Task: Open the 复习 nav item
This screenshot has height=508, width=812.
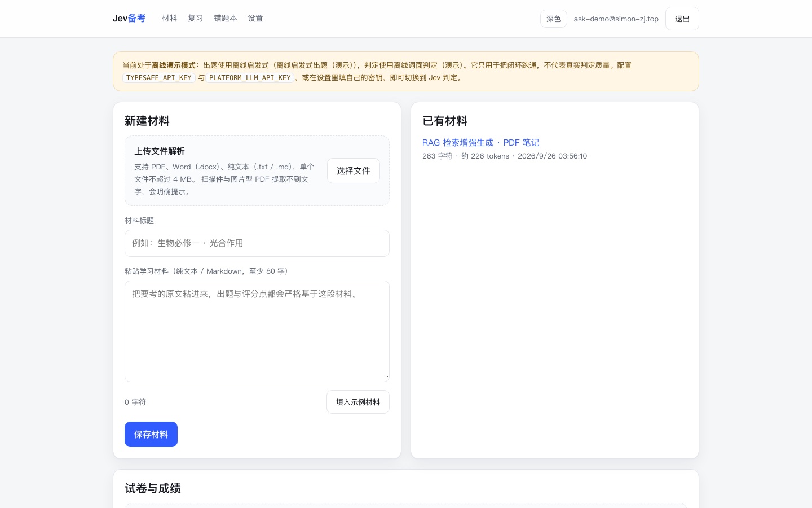Action: tap(195, 19)
